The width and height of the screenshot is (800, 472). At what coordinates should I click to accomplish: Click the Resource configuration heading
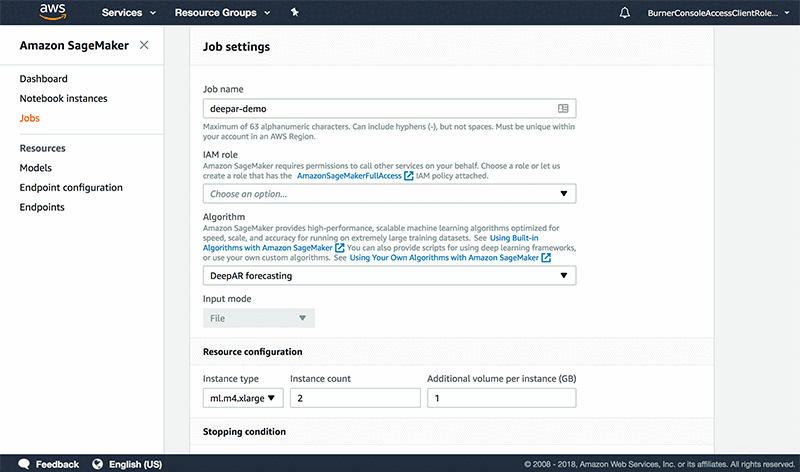click(x=253, y=352)
